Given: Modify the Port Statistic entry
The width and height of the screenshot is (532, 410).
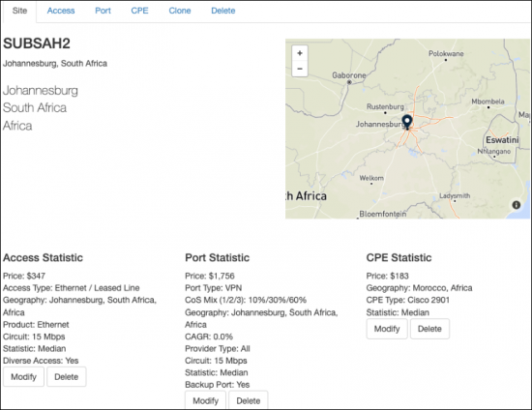Looking at the screenshot, I should [206, 400].
